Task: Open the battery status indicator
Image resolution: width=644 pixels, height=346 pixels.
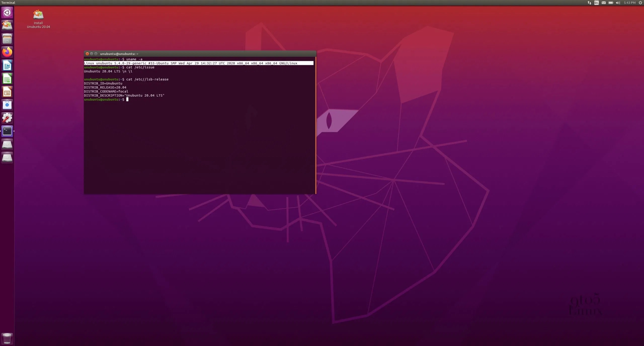Action: click(x=611, y=3)
